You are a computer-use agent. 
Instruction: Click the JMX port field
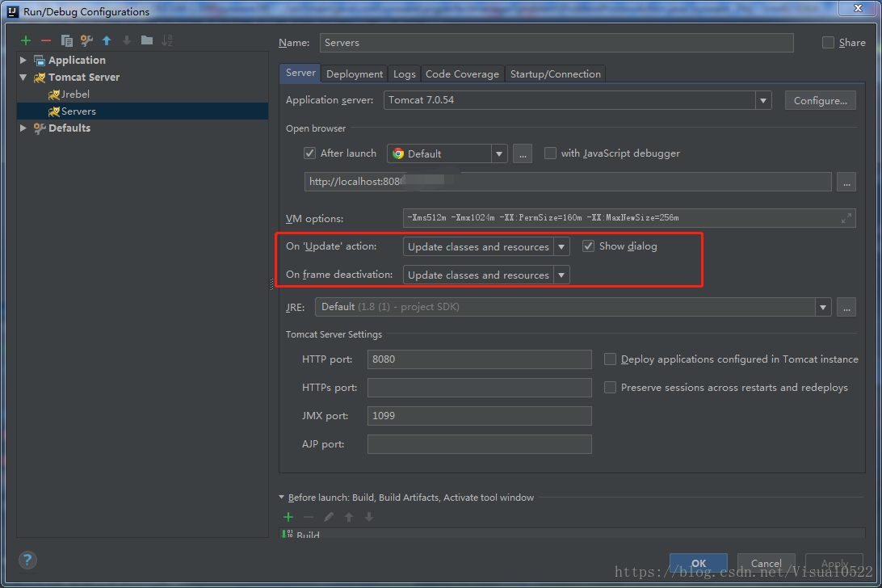coord(479,416)
